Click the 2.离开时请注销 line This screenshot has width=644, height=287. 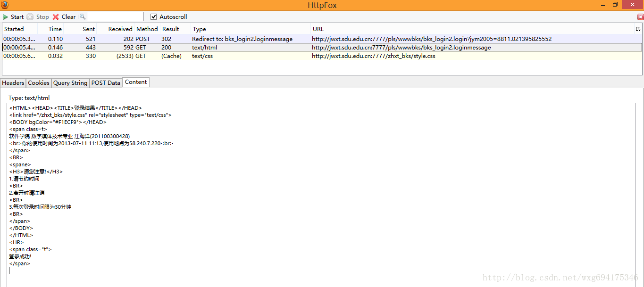point(27,193)
